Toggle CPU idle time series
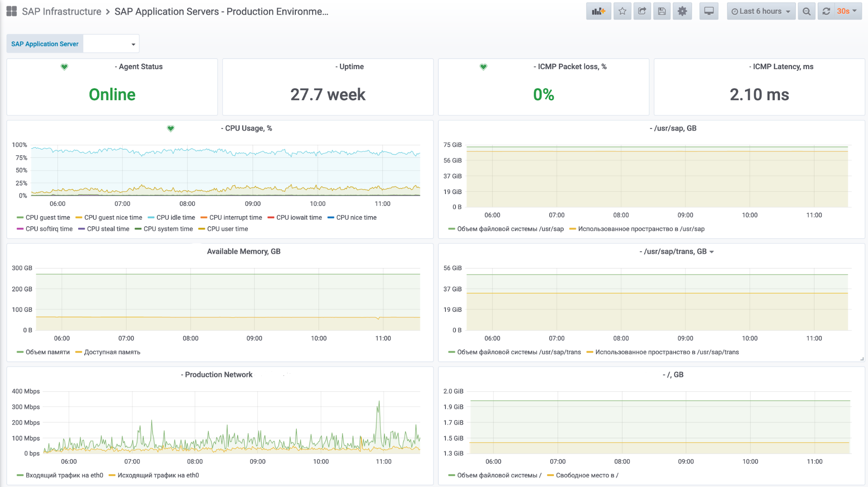The height and width of the screenshot is (487, 868). [x=175, y=217]
